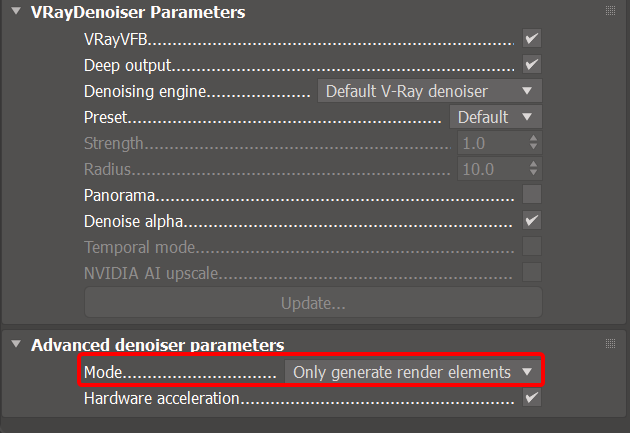The height and width of the screenshot is (433, 630).
Task: Click the VRayDenoiser Parameters rollout grip icon
Action: coord(610,11)
